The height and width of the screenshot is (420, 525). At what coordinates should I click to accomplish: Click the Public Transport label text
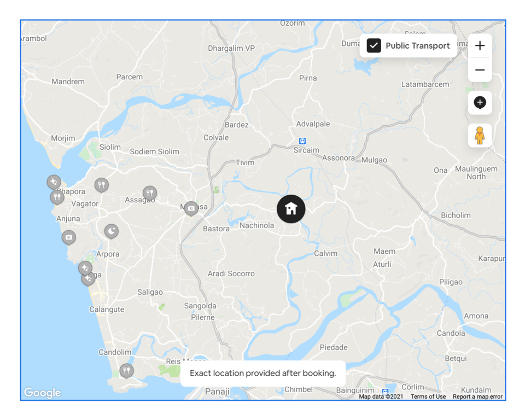point(417,46)
